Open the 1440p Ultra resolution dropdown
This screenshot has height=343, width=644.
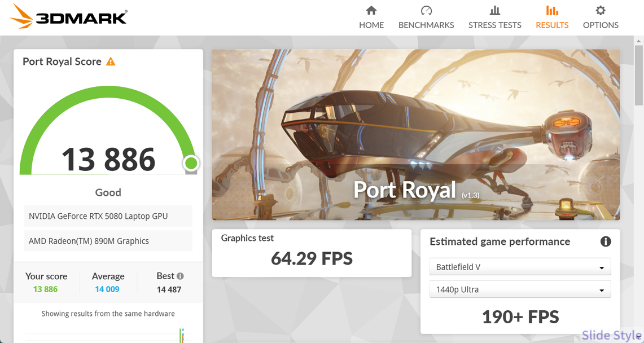[x=520, y=290]
